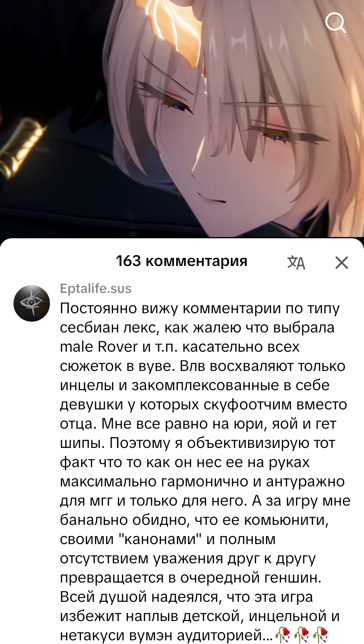This screenshot has width=364, height=644.
Task: Close the comments panel with X
Action: pyautogui.click(x=341, y=262)
